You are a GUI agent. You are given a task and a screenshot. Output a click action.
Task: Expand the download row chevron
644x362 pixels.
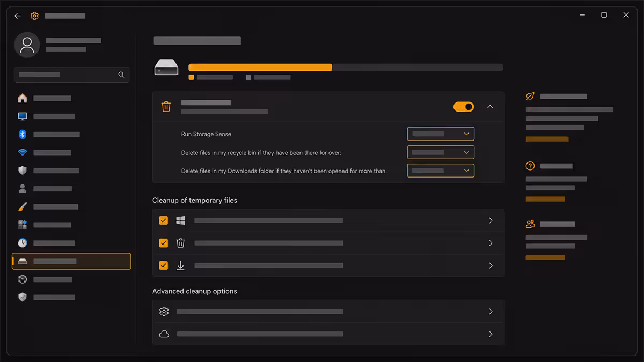[x=491, y=265]
